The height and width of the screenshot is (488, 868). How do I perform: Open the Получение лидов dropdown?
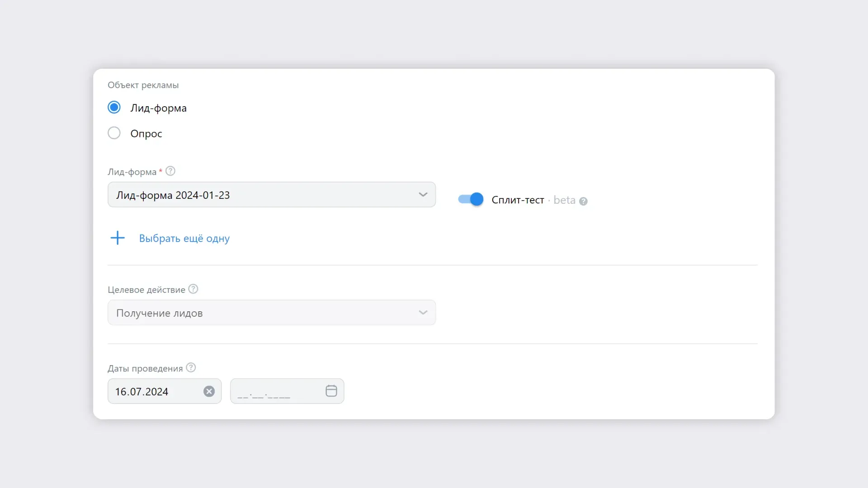[271, 313]
